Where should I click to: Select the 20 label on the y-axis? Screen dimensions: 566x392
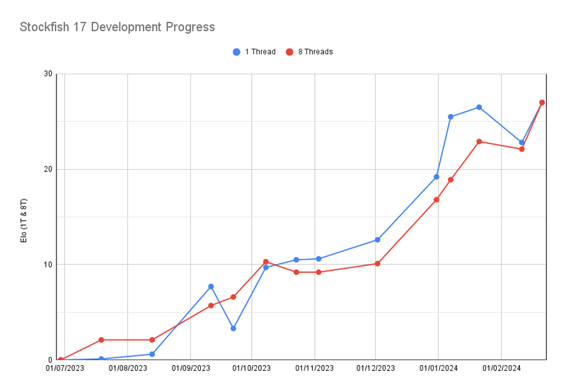tap(48, 169)
